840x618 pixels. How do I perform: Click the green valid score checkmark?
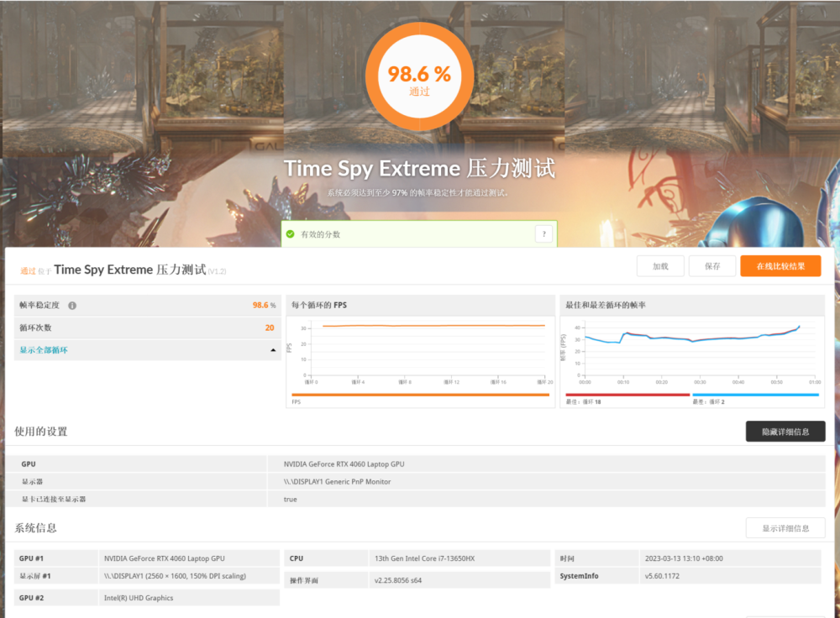click(x=290, y=234)
